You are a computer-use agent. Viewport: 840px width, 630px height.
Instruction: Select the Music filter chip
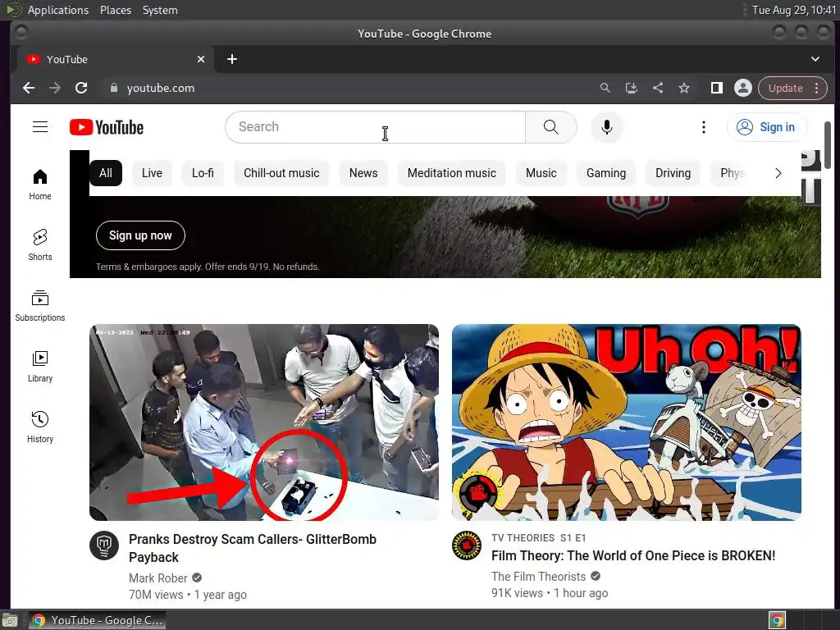[541, 173]
